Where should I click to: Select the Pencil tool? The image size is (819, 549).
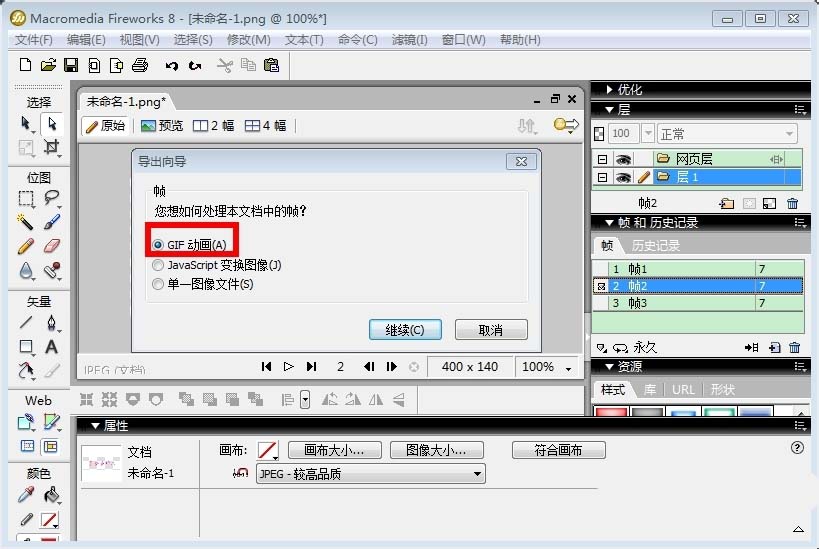click(26, 246)
